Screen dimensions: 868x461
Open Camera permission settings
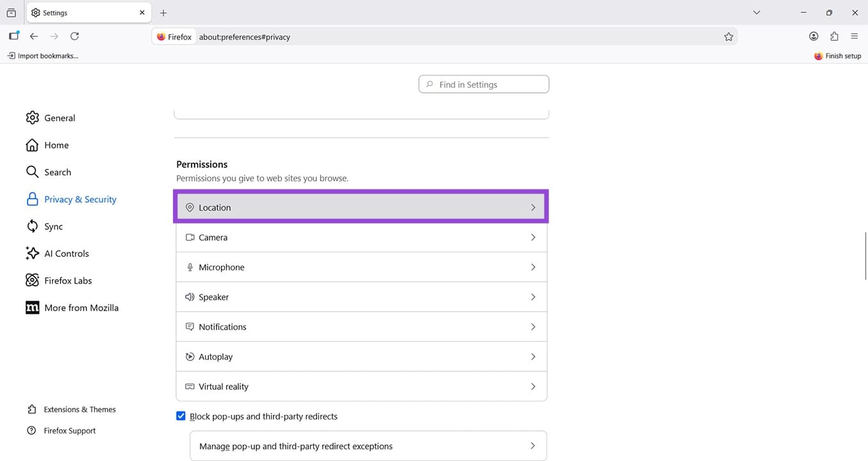tap(361, 237)
